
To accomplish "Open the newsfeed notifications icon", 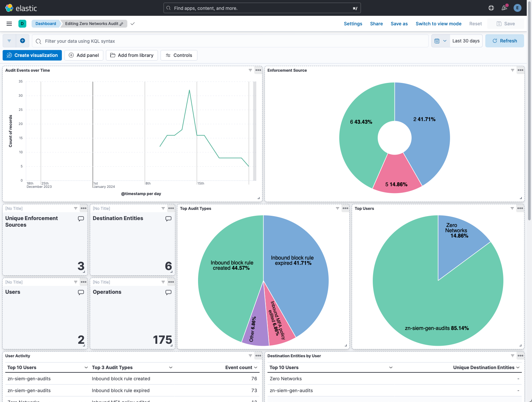I will click(504, 8).
